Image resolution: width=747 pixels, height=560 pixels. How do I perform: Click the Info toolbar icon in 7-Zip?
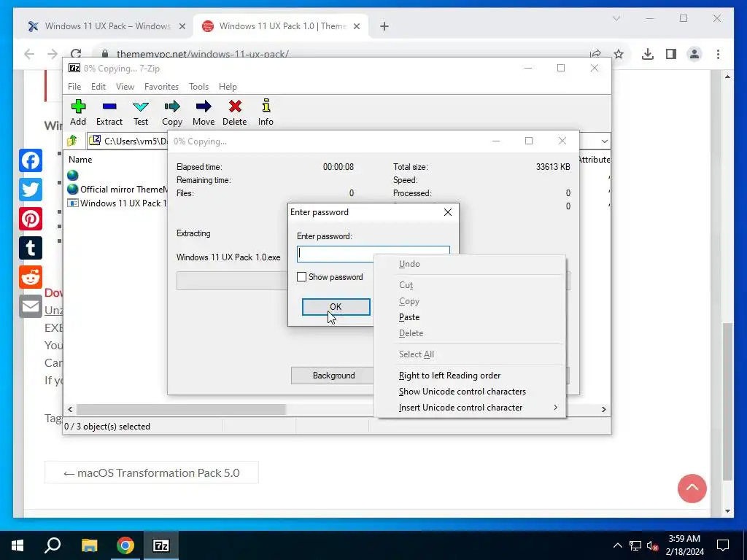[x=266, y=112]
